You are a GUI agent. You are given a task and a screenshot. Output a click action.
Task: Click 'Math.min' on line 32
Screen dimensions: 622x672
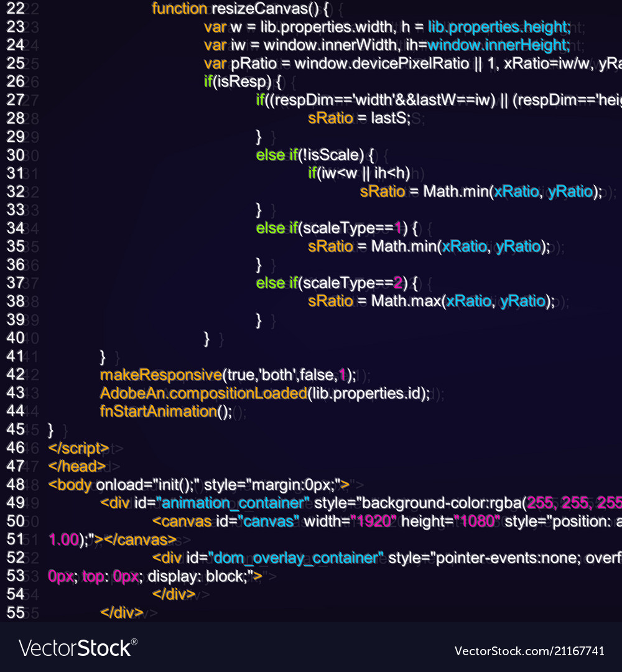point(456,192)
